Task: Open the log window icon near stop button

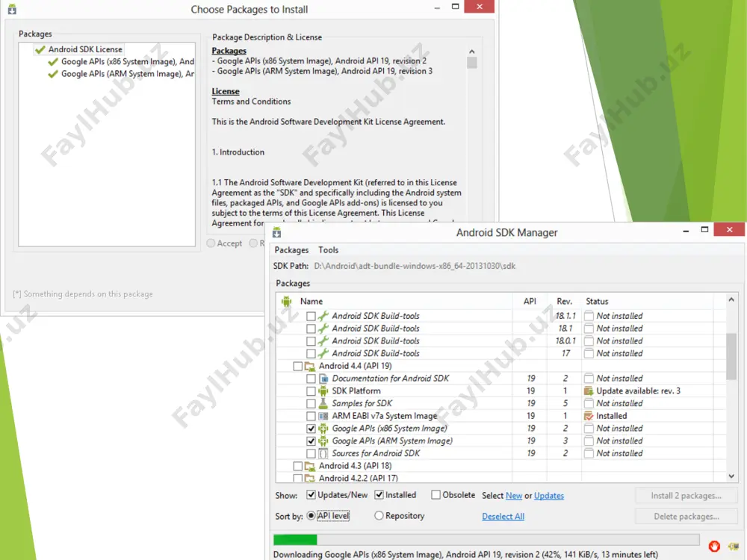Action: tap(734, 546)
